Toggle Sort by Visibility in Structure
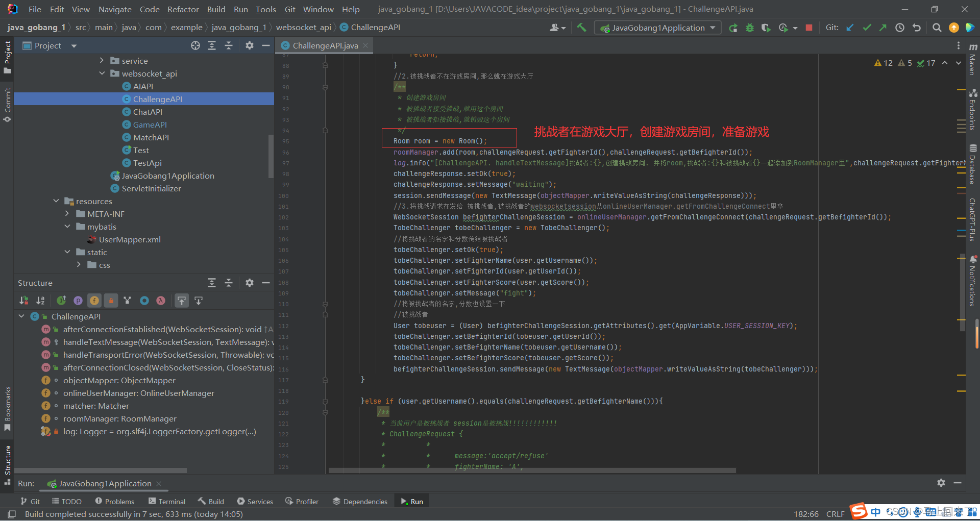This screenshot has height=521, width=980. coord(24,301)
